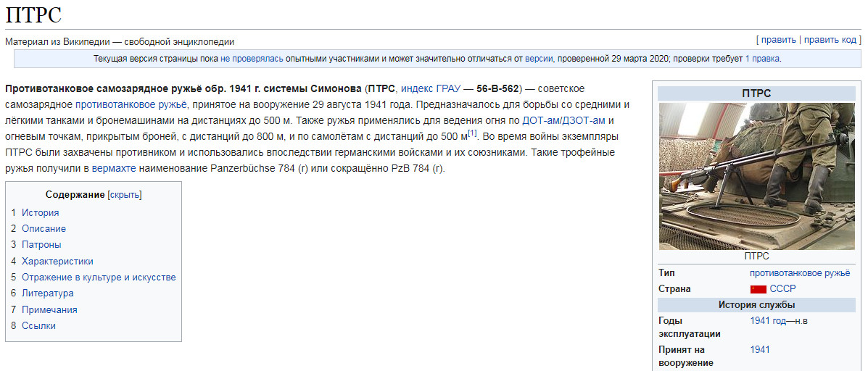Click the 'Тип' infobox label
The image size is (868, 371).
tap(666, 273)
